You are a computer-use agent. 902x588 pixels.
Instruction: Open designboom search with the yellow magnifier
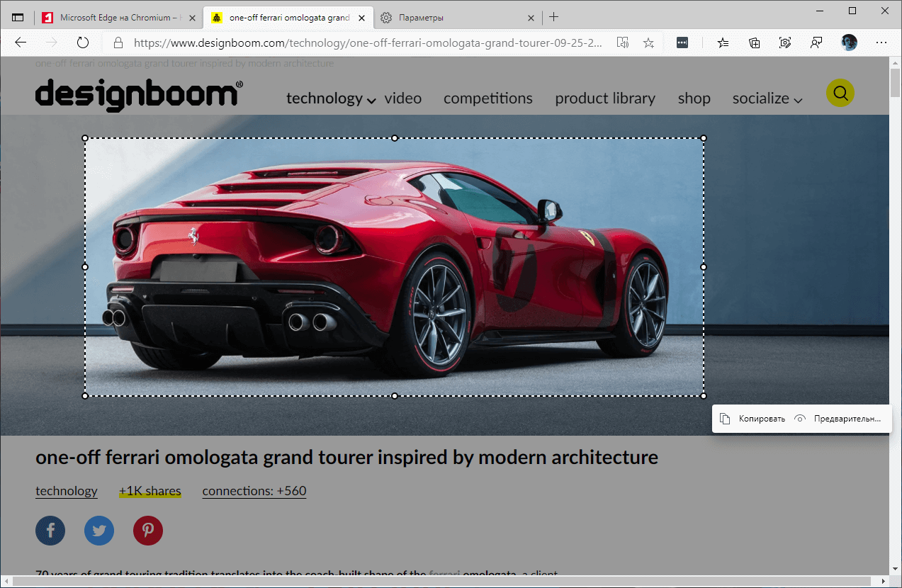pos(840,92)
